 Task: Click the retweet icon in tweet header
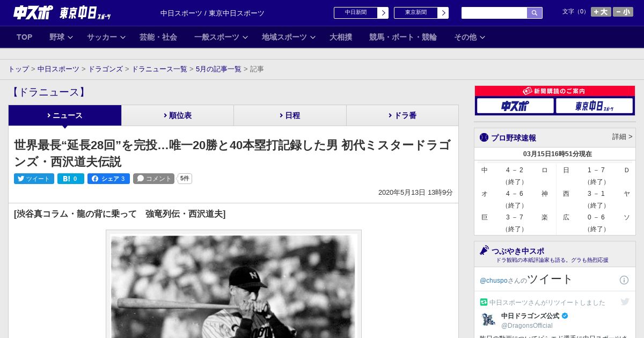(484, 302)
